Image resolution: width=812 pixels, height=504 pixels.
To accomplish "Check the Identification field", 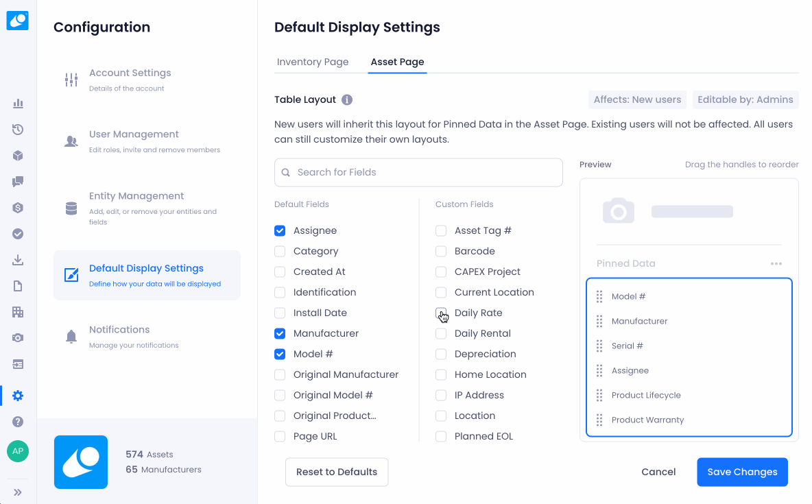I will (280, 292).
